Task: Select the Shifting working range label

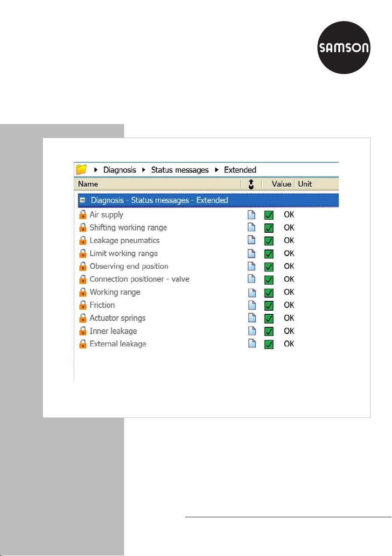Action: pos(128,228)
